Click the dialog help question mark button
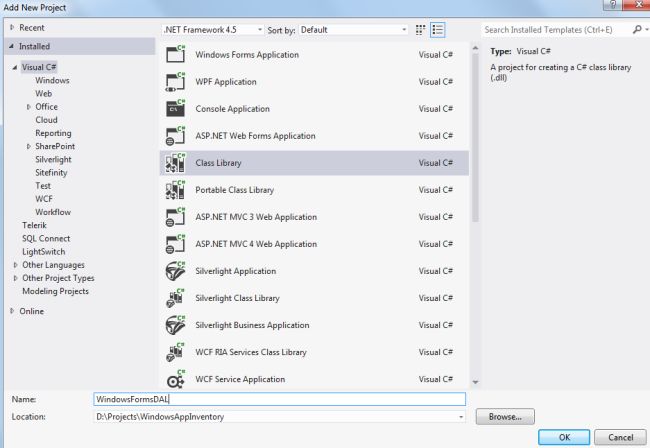Viewport: 650px width, 448px height. click(613, 5)
